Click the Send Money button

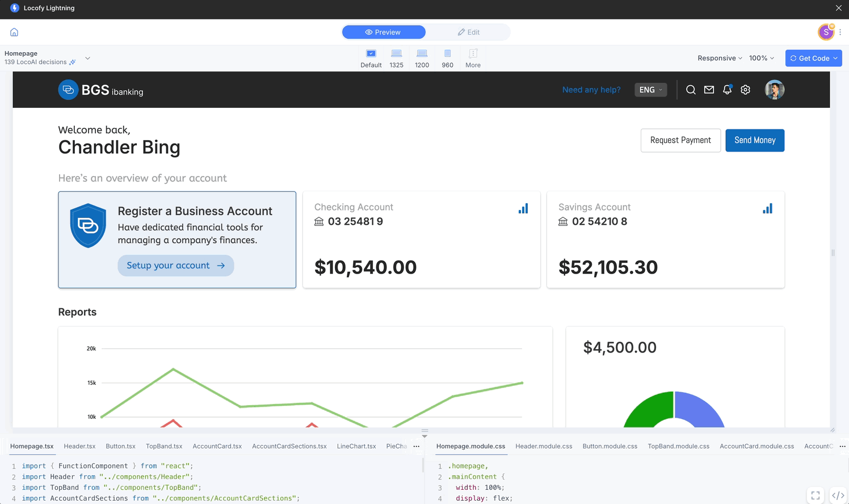tap(754, 140)
